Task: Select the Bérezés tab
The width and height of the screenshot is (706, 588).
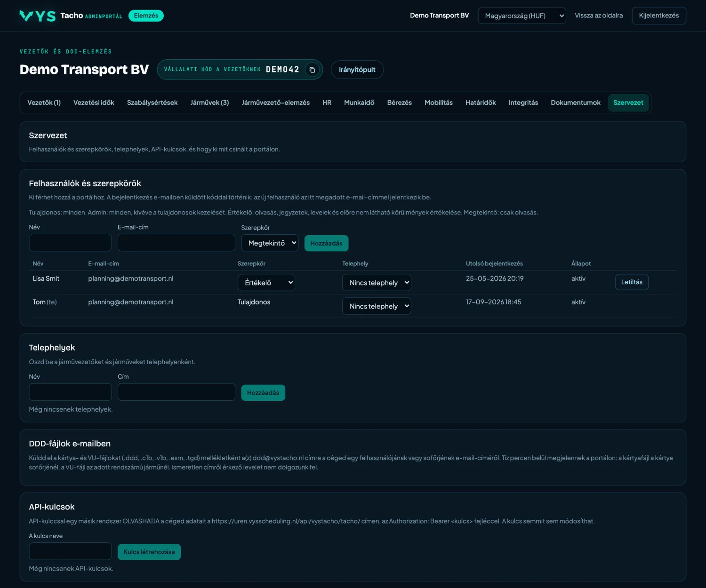Action: (399, 103)
